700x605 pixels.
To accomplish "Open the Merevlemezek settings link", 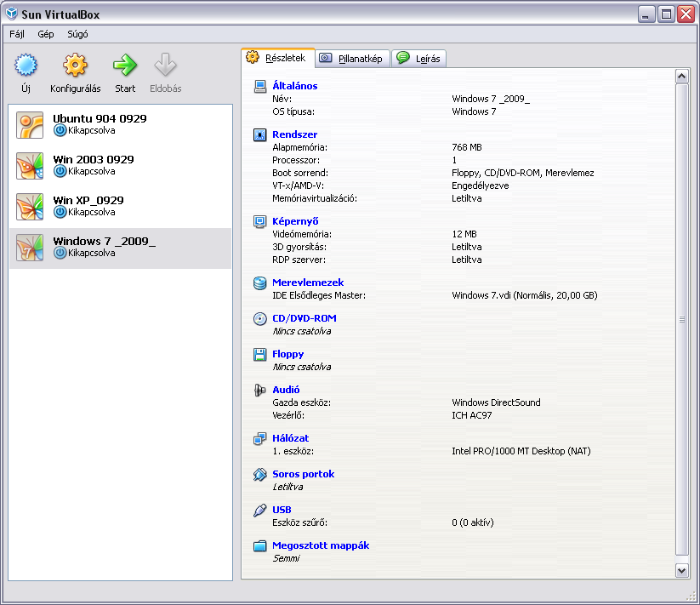I will point(308,283).
